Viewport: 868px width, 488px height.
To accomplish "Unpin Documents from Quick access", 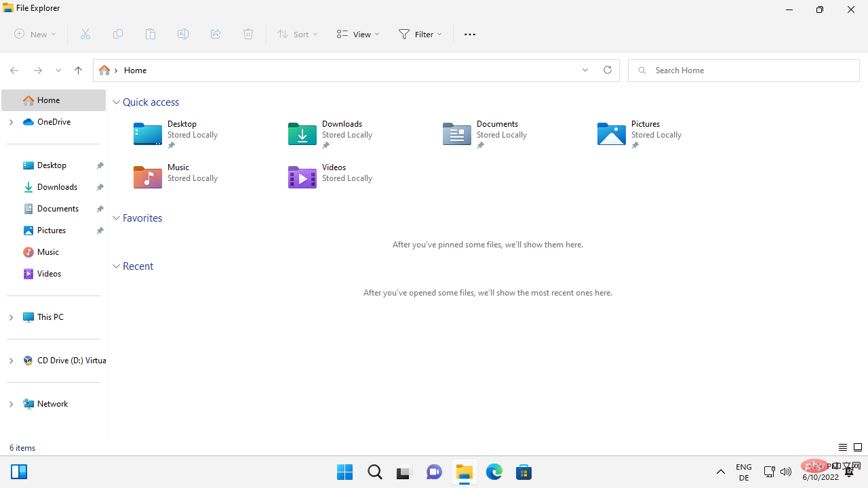I will pos(480,145).
